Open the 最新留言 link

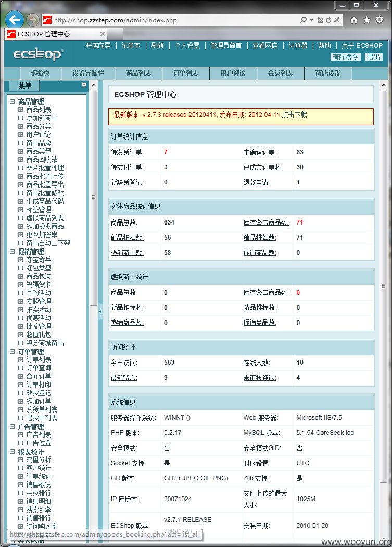point(124,378)
